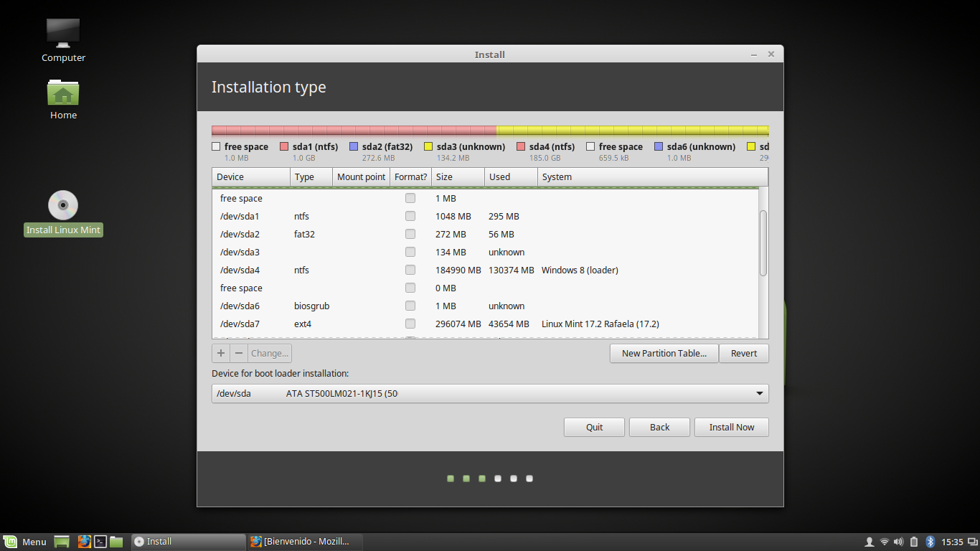This screenshot has width=980, height=551.
Task: Toggle Format checkbox for /dev/sda6
Action: click(x=410, y=306)
